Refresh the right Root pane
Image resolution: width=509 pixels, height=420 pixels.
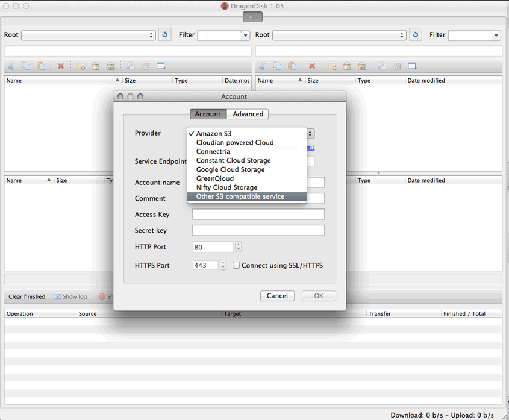[415, 34]
